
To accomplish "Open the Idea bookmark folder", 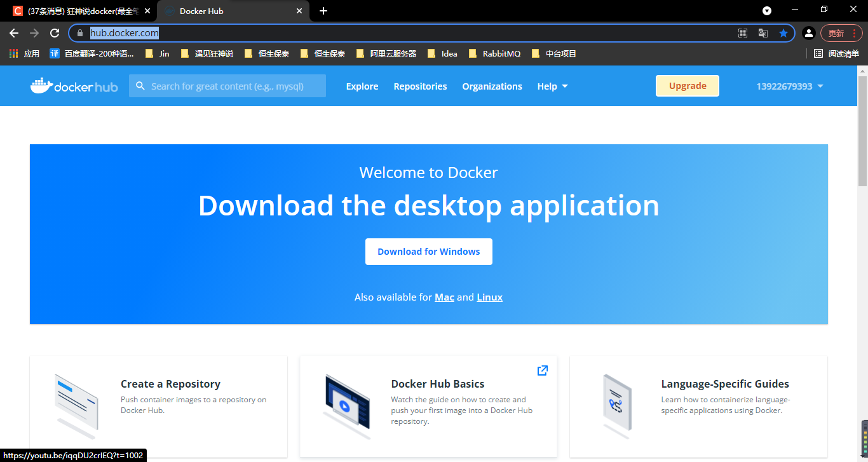I will click(x=442, y=54).
